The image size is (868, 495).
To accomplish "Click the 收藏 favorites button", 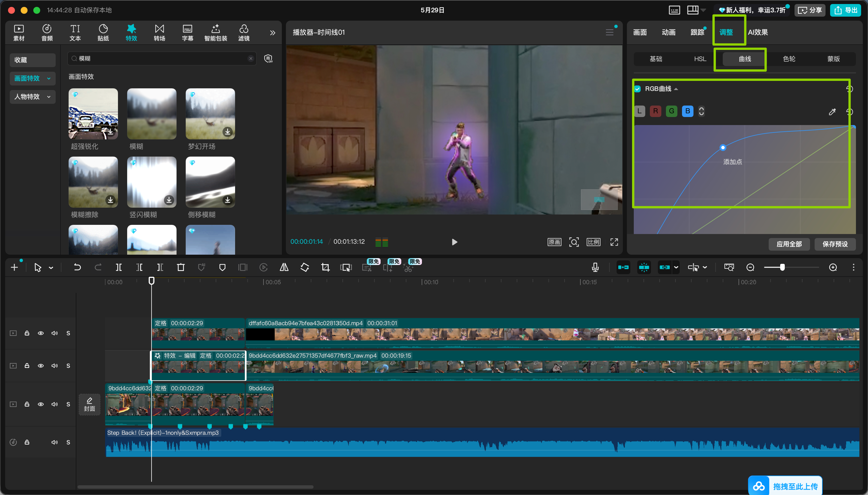I will 32,60.
